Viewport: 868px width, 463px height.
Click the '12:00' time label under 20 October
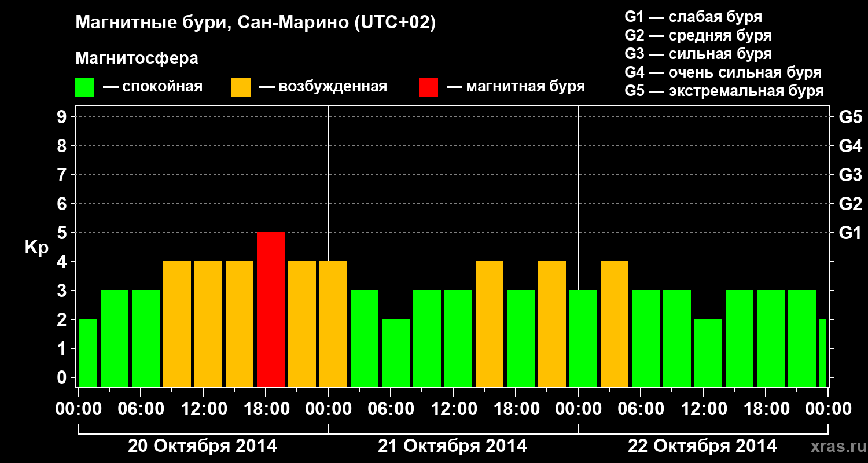click(x=203, y=409)
